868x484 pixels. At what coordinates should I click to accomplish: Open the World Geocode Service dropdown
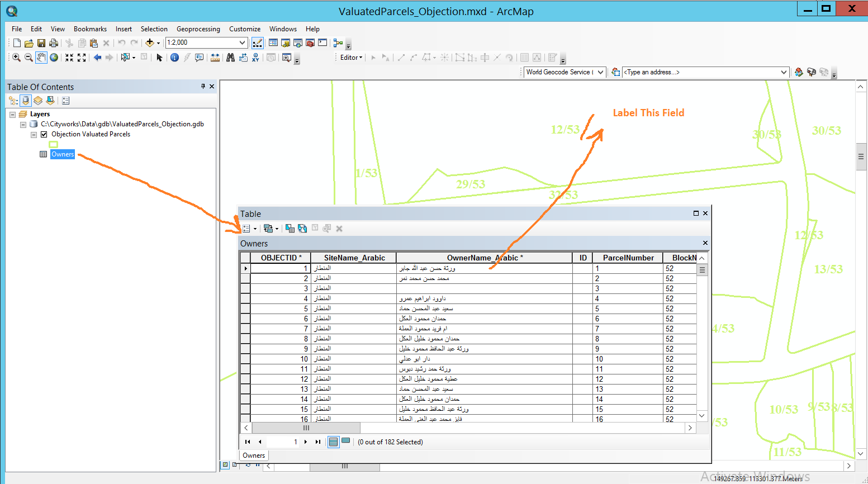coord(600,72)
